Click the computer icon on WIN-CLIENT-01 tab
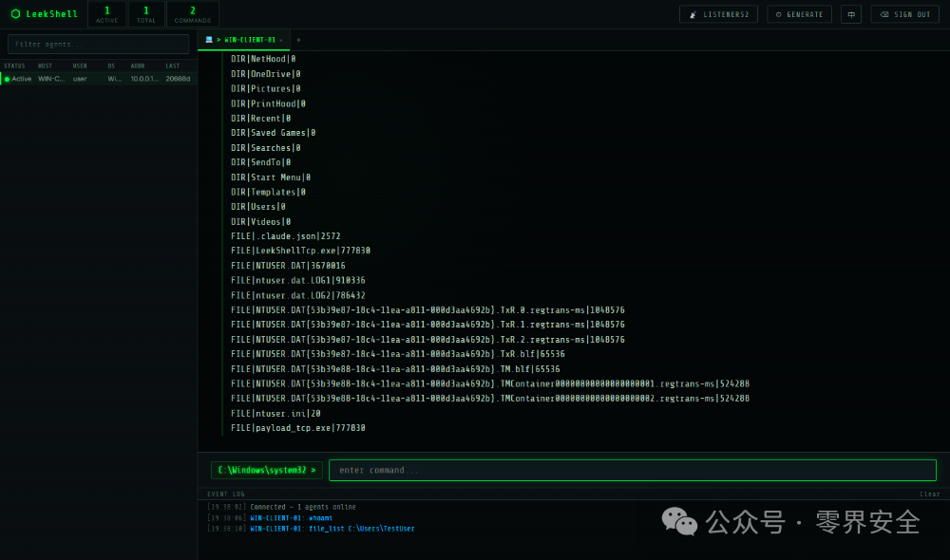 [209, 40]
